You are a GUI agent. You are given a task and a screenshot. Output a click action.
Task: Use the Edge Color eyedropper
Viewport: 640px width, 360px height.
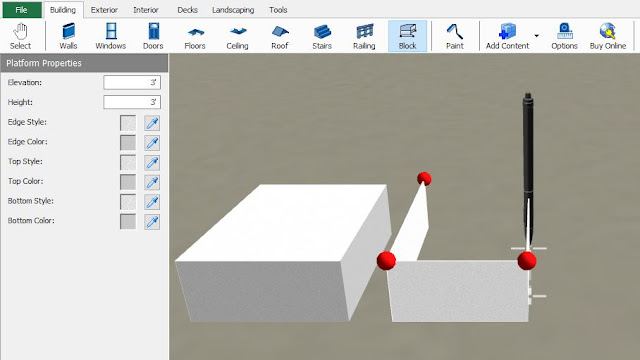(x=152, y=142)
